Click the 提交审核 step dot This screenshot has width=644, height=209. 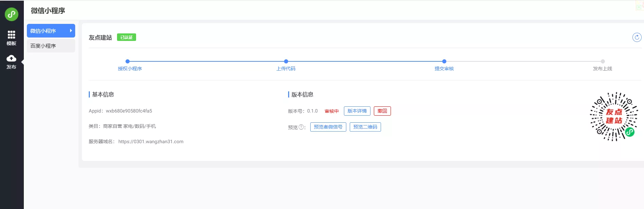(x=444, y=61)
